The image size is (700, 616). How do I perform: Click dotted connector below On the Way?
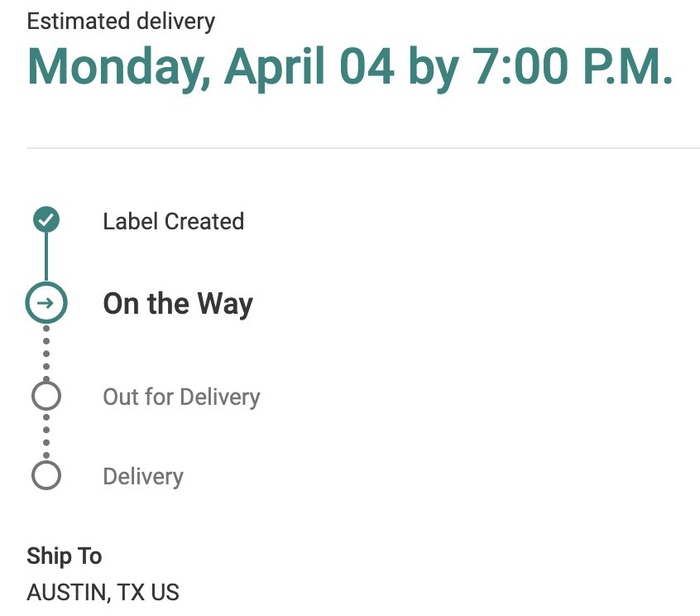tap(46, 353)
